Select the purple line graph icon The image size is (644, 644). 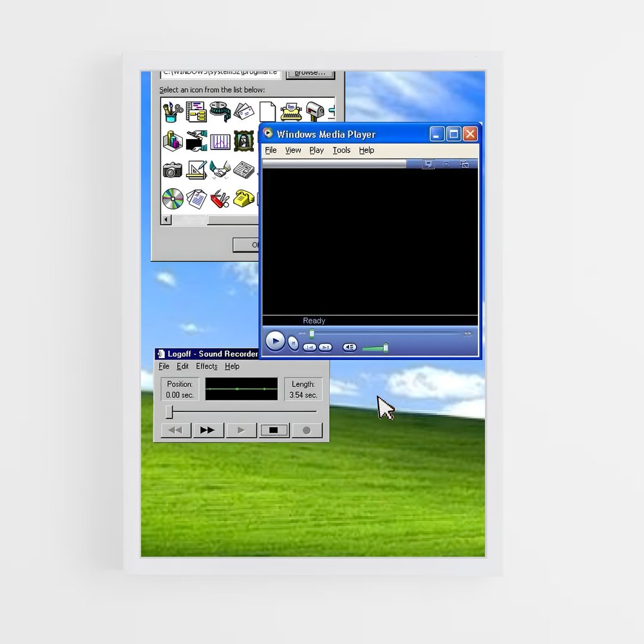220,142
